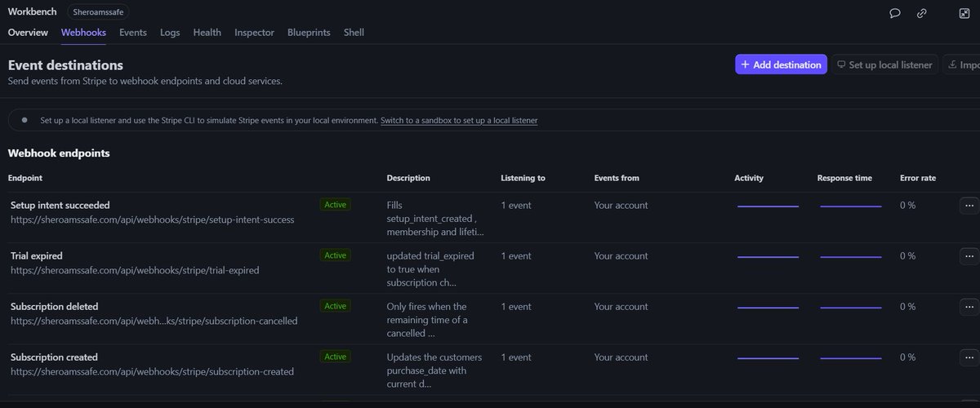Click Activity sparkline for Setup intent succeeded
This screenshot has width=980, height=408.
(768, 206)
